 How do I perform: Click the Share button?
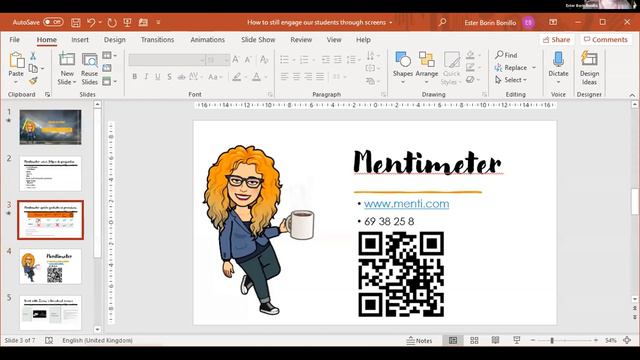(557, 40)
